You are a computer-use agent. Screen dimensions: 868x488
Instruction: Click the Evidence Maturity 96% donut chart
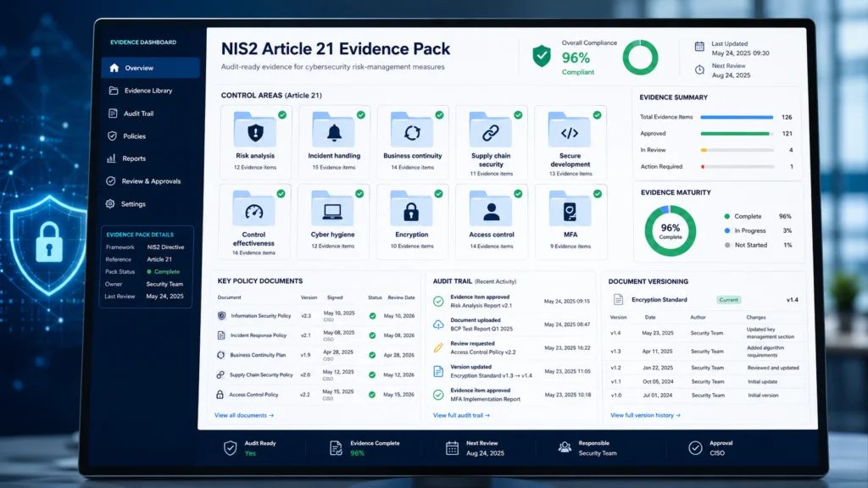(670, 230)
